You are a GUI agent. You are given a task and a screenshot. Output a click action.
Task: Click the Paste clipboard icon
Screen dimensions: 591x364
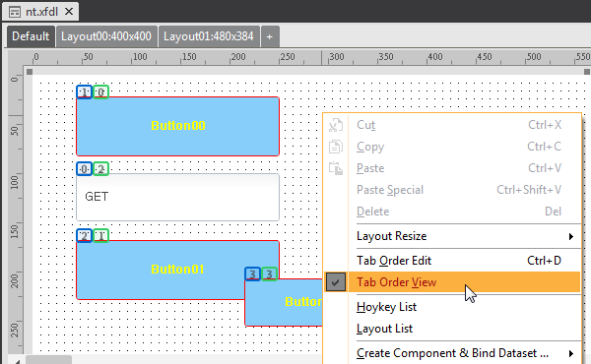[x=336, y=168]
